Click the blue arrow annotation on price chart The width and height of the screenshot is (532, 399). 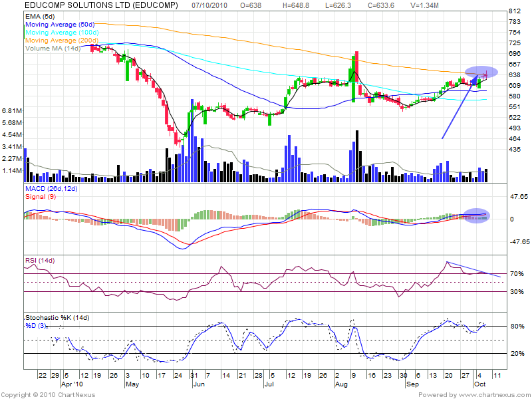(x=460, y=110)
